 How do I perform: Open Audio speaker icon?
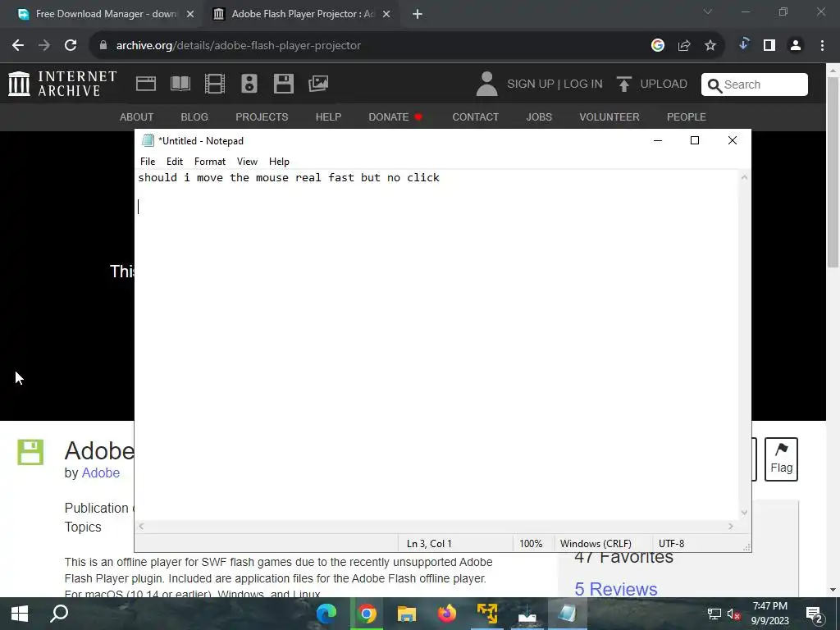(x=249, y=84)
